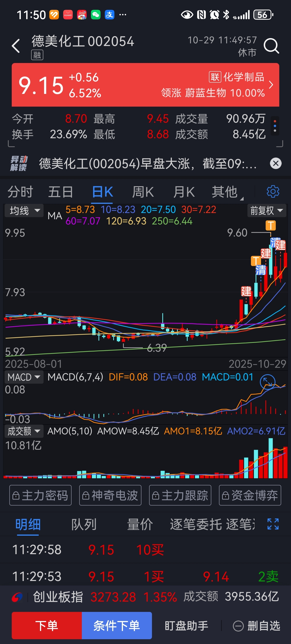This screenshot has height=644, width=291.
Task: Select the 明细 tab
Action: coord(28,524)
